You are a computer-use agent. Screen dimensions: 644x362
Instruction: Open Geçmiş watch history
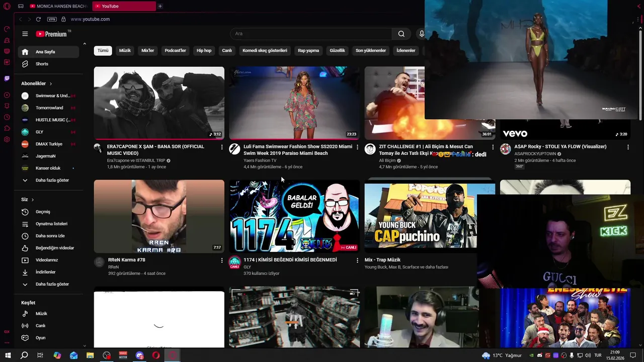point(48,212)
